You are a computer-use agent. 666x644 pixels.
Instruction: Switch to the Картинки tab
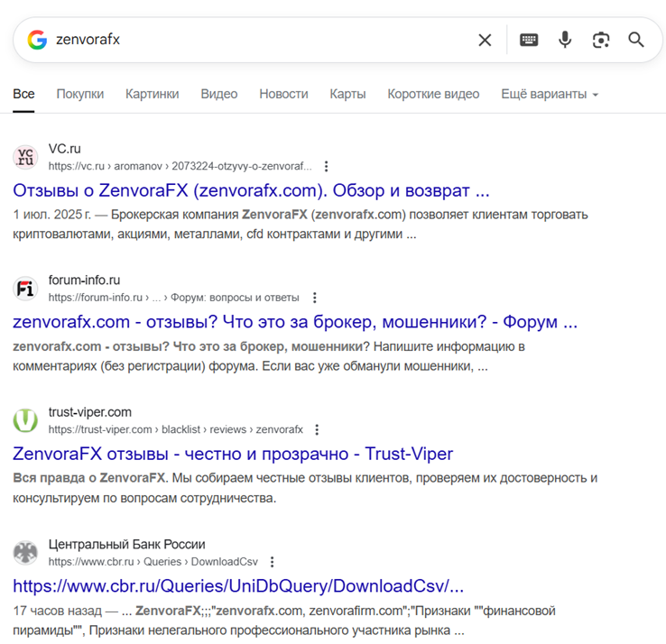tap(152, 94)
